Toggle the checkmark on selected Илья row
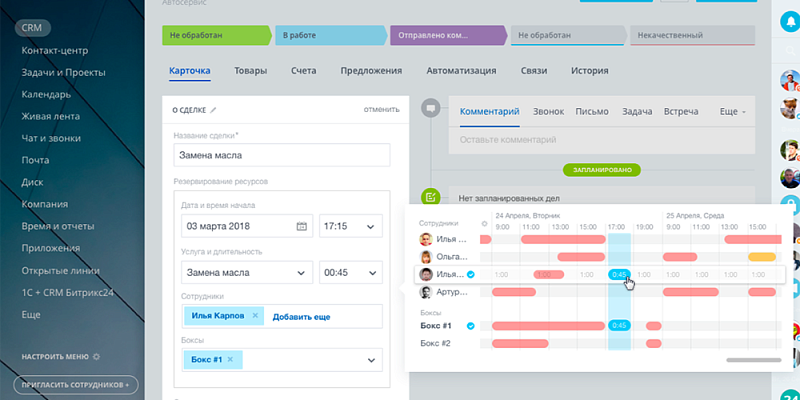Viewport: 800px width, 400px height. (470, 274)
